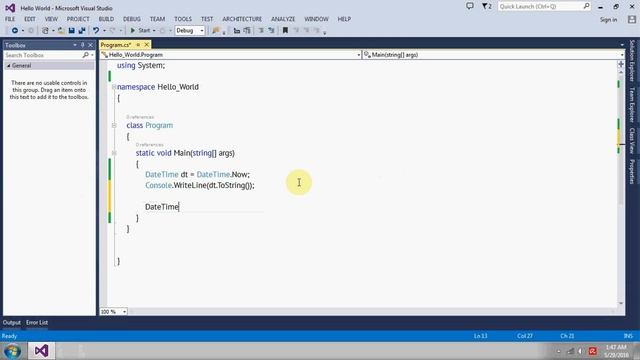Open the Solution Explorer side tab

pos(632,60)
